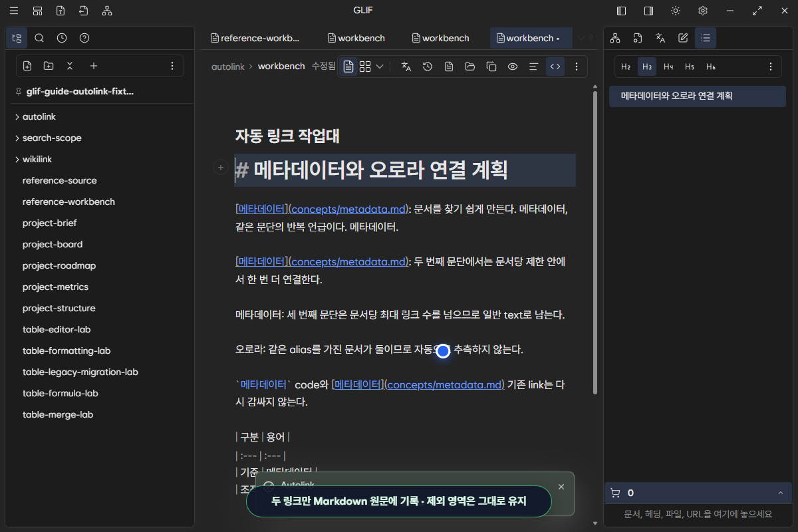Image resolution: width=798 pixels, height=532 pixels.
Task: Create a new folder in the explorer
Action: point(49,66)
